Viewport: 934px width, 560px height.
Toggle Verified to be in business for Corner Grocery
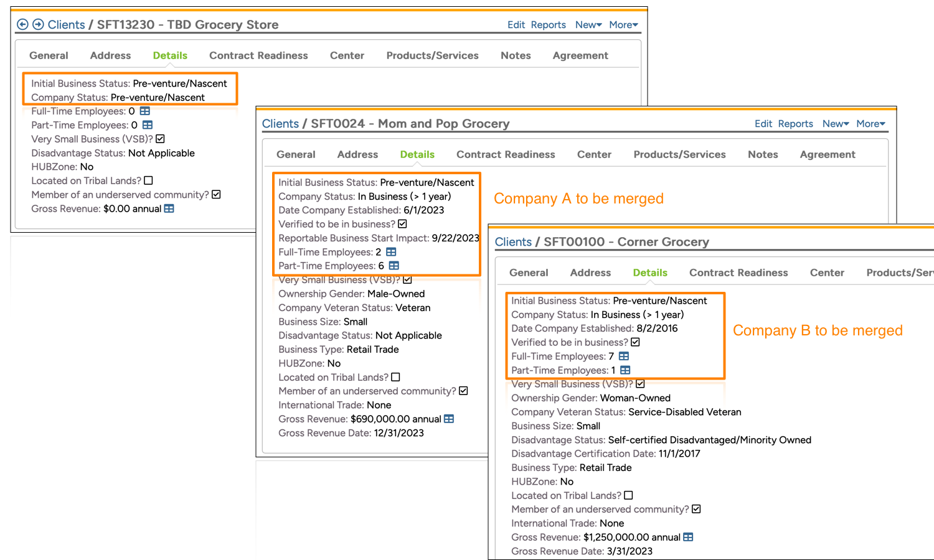tap(635, 342)
